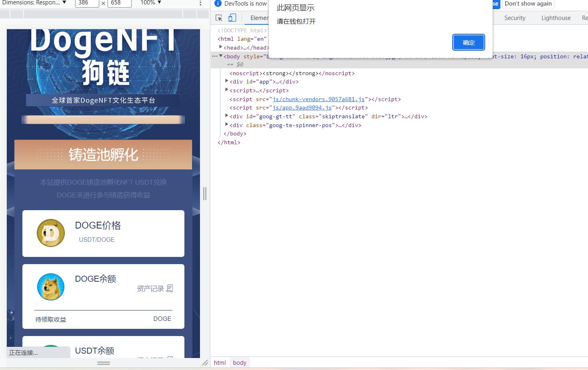Click the Shiba DOGE balance icon
The image size is (588, 370).
[x=51, y=287]
